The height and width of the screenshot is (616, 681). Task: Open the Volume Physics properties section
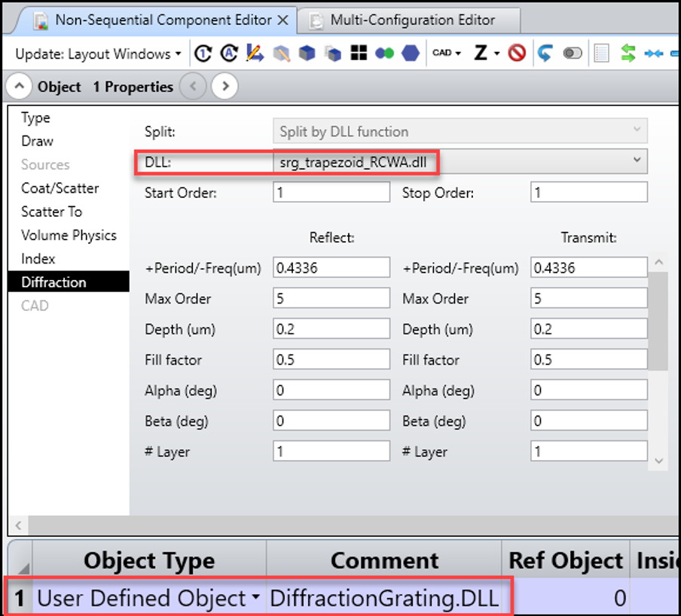tap(69, 235)
